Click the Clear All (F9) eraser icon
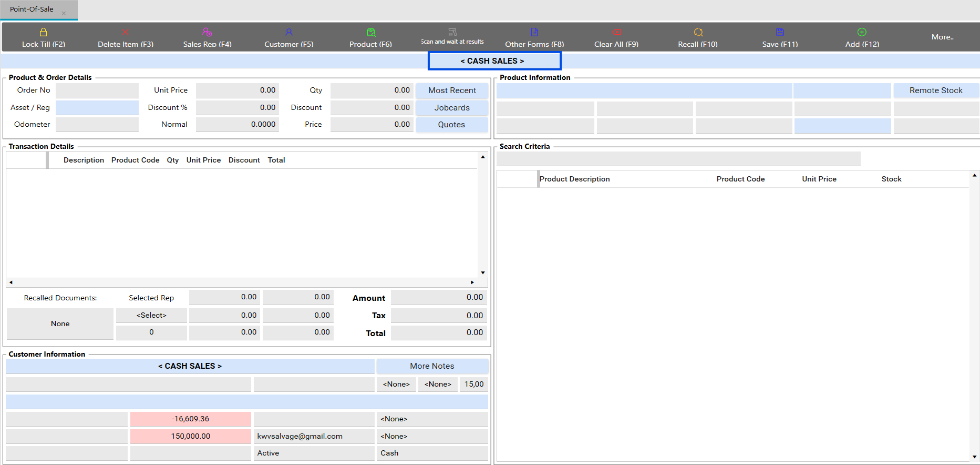The width and height of the screenshot is (980, 465). pos(616,32)
